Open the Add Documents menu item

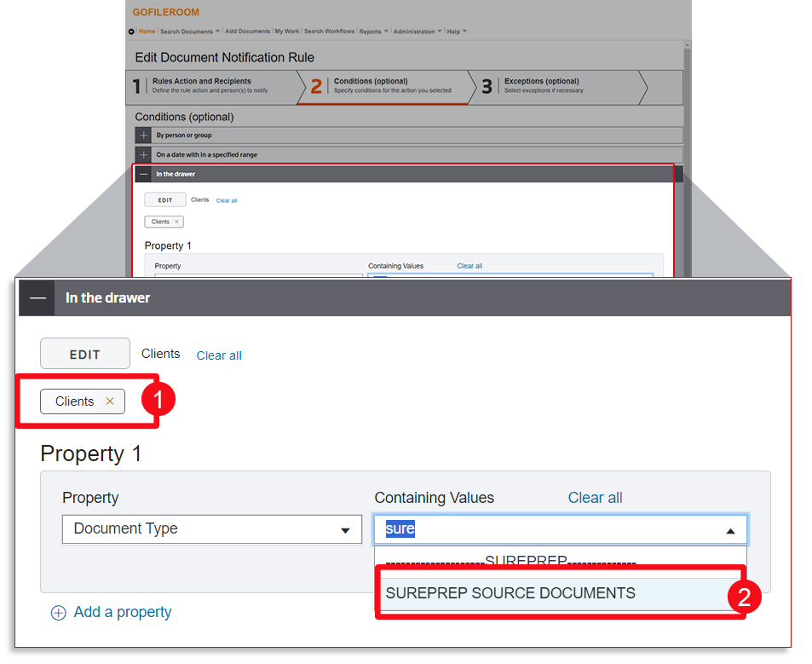248,31
